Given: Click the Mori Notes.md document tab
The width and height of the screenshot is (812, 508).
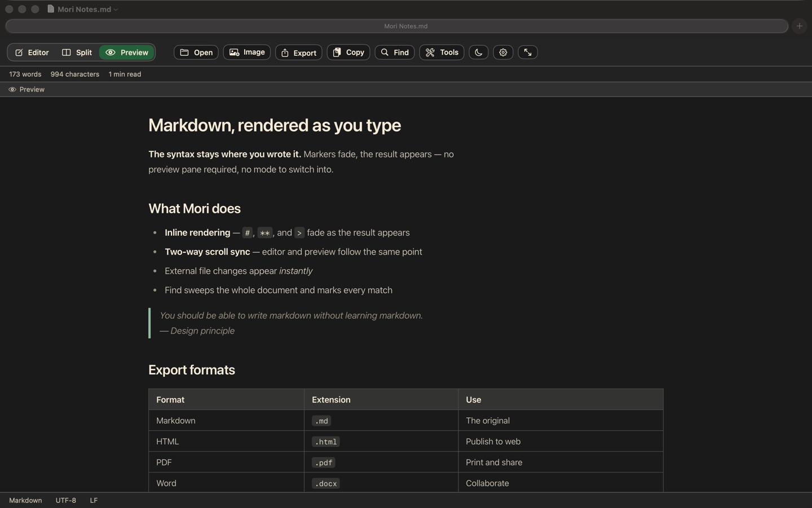Looking at the screenshot, I should tap(396, 26).
